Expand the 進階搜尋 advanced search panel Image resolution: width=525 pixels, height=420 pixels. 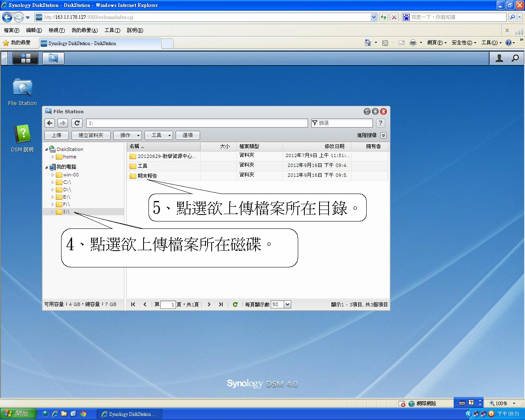(x=383, y=135)
